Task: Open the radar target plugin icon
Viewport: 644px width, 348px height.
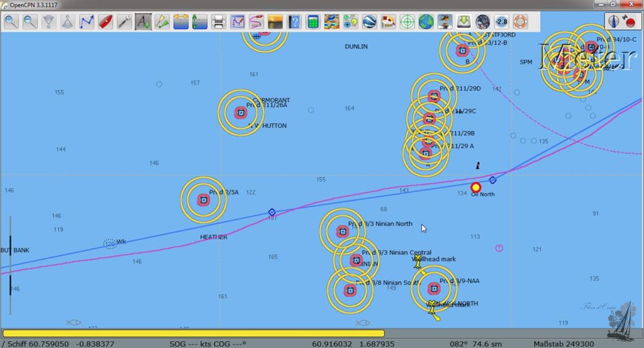Action: (x=407, y=21)
